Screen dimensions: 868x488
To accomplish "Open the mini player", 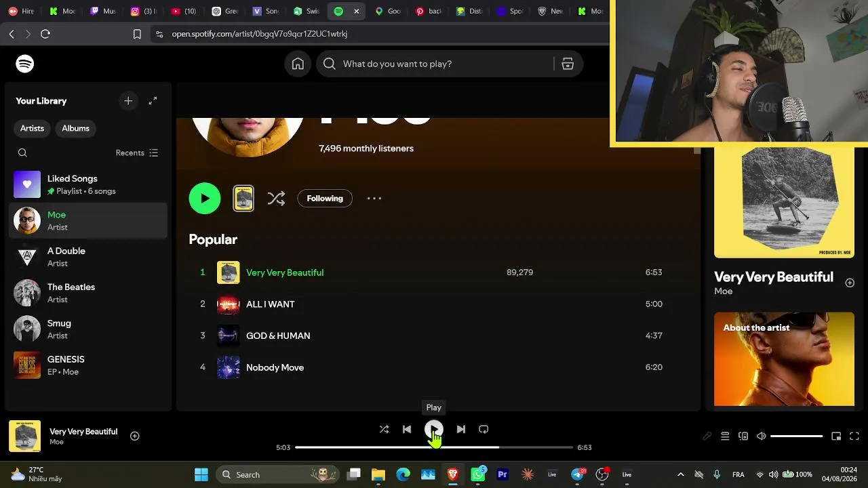I will click(x=836, y=436).
